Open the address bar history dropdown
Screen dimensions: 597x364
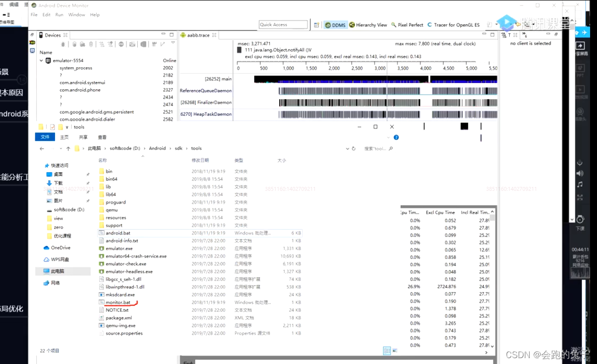pos(347,148)
